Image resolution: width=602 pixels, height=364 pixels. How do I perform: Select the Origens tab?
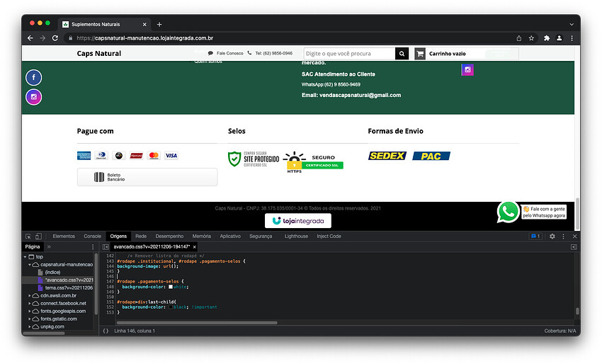point(118,237)
